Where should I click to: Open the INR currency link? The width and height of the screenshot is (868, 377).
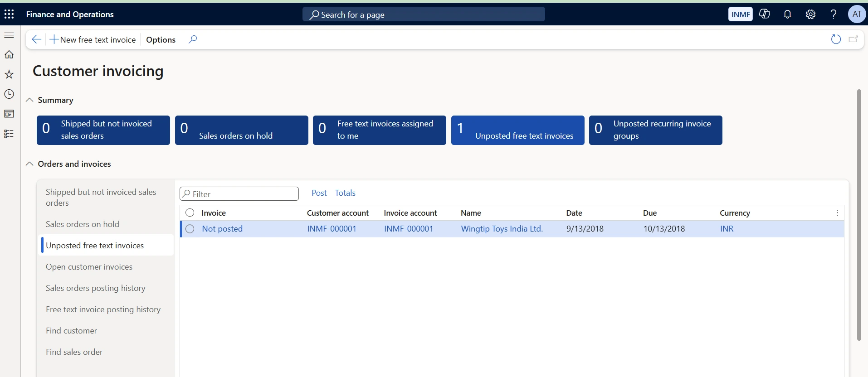pos(727,229)
